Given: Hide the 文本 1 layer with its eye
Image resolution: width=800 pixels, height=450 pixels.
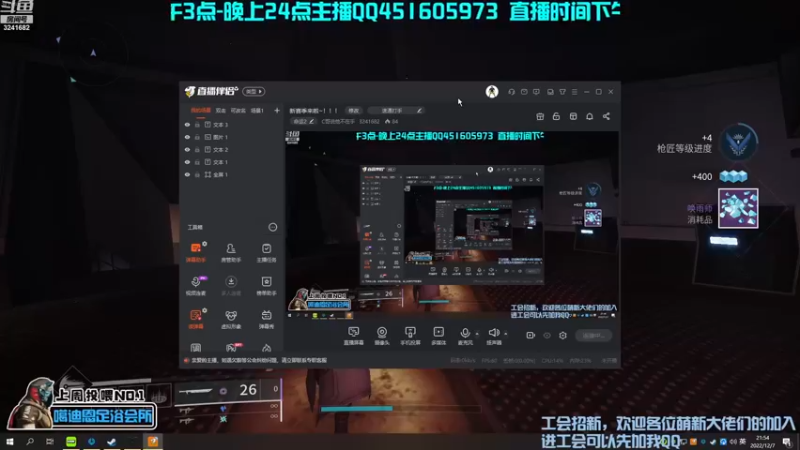Looking at the screenshot, I should 187,162.
